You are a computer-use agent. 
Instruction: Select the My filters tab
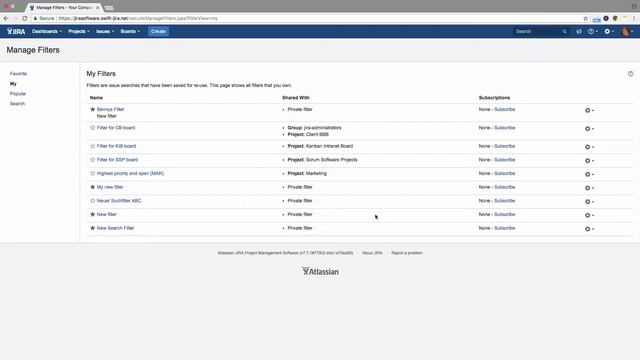pos(13,84)
